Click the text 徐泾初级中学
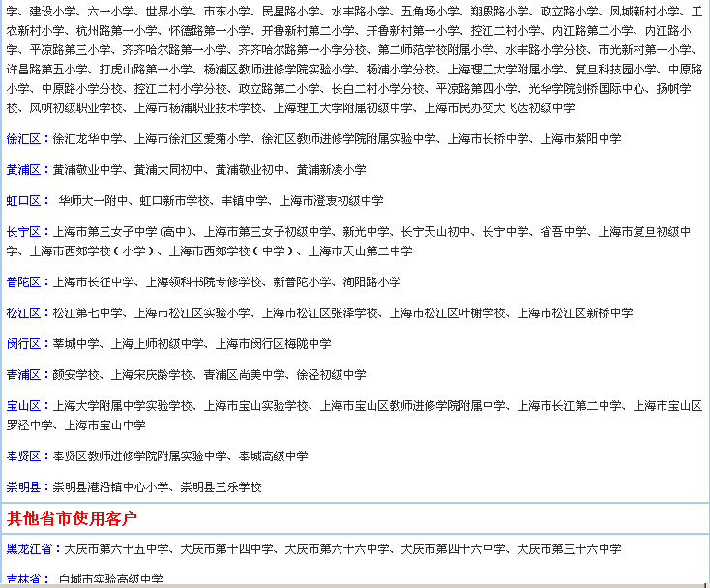Viewport: 710px width, 588px height. click(332, 375)
